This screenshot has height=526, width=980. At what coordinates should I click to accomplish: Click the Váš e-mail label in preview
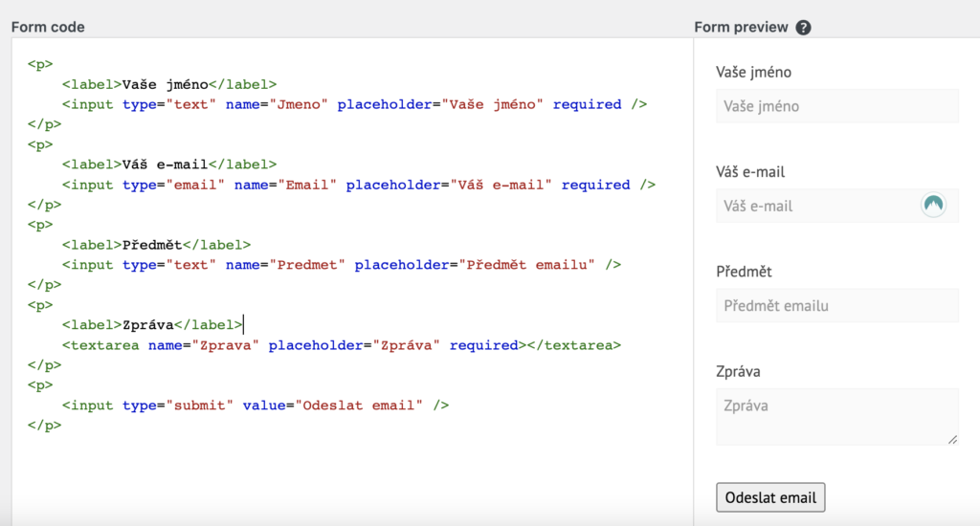(x=750, y=172)
